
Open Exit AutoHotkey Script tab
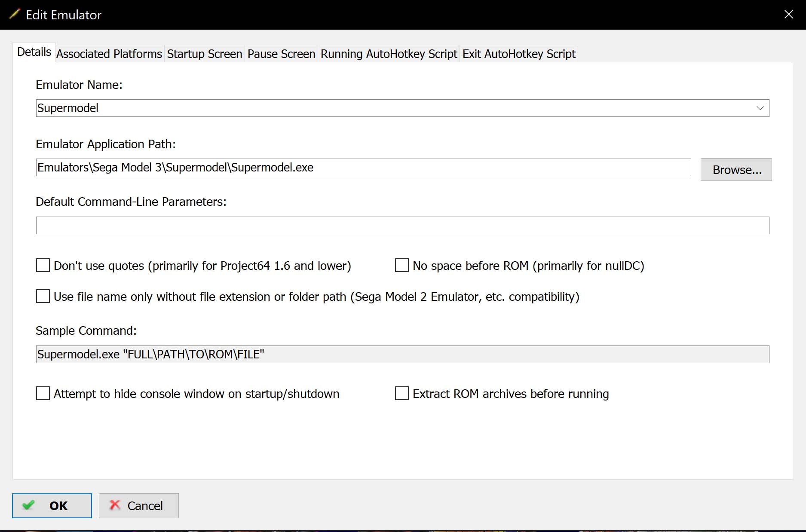pyautogui.click(x=518, y=54)
